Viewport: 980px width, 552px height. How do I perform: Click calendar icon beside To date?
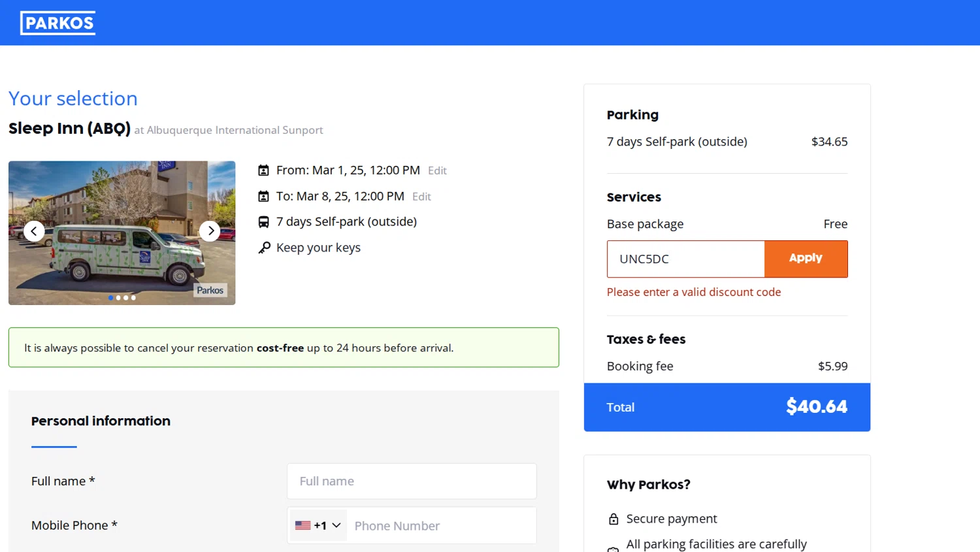tap(263, 196)
